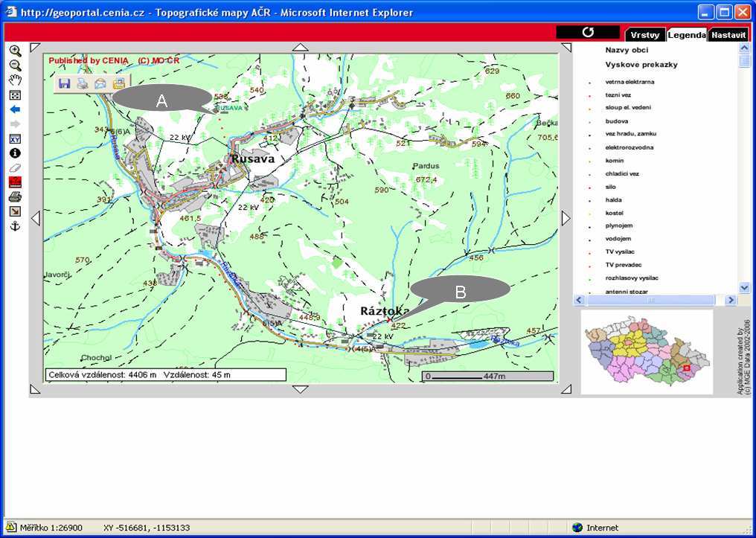Click the 'halda' legend entry
This screenshot has width=756, height=538.
point(614,199)
